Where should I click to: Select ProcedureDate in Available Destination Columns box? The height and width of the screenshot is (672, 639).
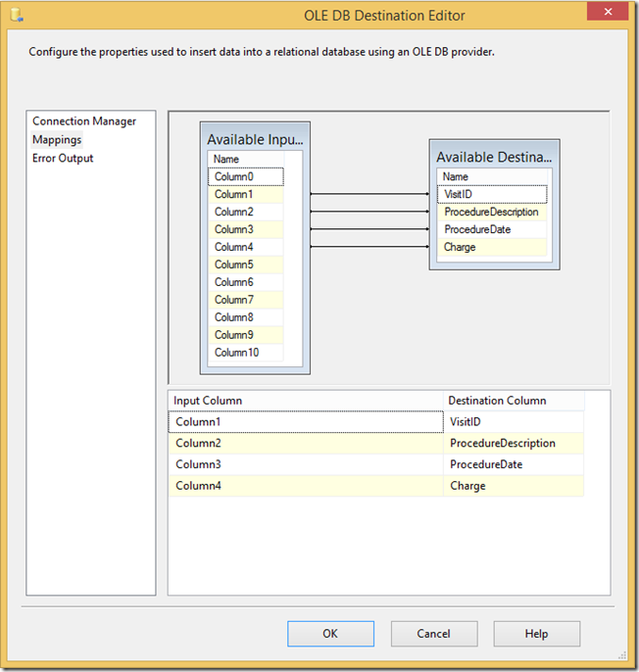(492, 229)
